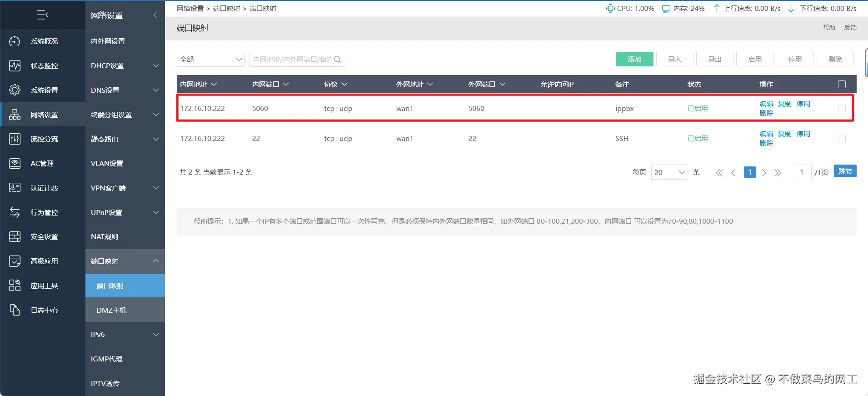Click the search input field
The image size is (868, 396).
[x=297, y=60]
